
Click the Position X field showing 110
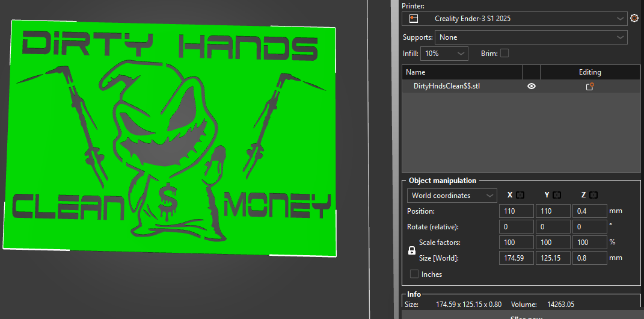pos(517,211)
